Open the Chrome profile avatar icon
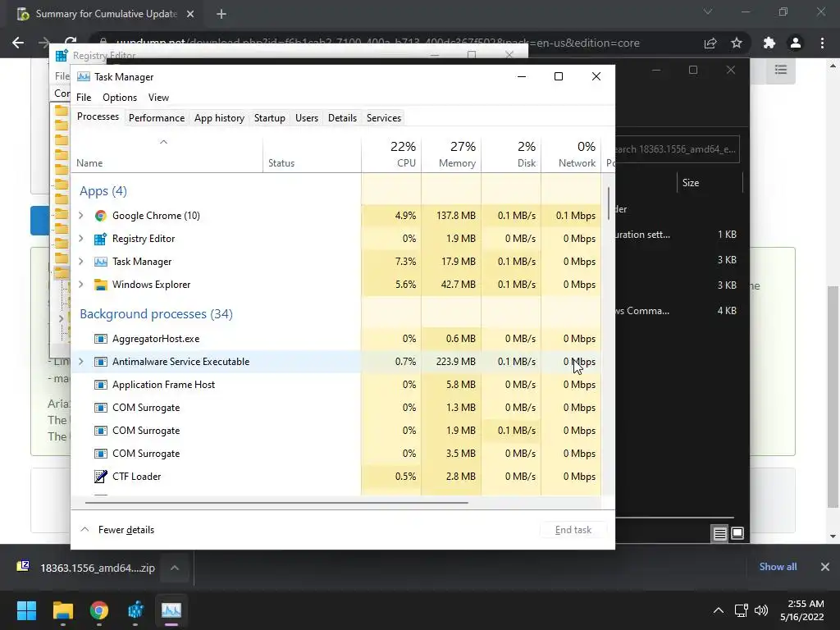Viewport: 840px width, 630px height. click(796, 43)
